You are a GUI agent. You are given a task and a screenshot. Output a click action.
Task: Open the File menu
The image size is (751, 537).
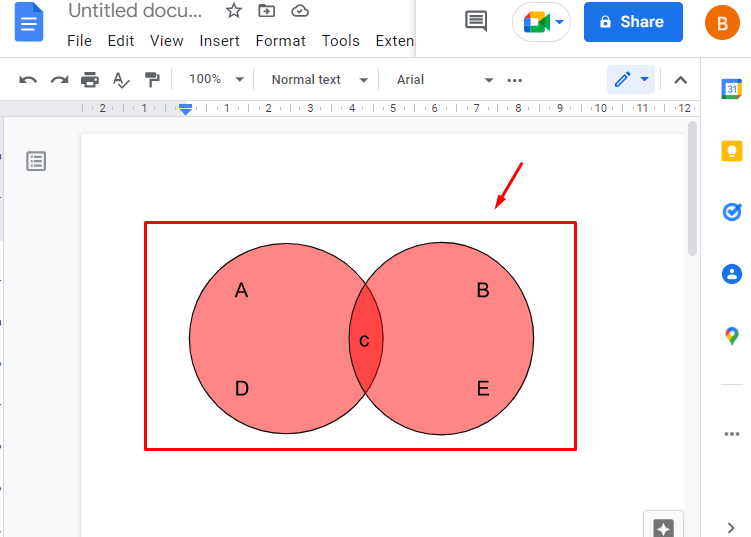pos(79,41)
